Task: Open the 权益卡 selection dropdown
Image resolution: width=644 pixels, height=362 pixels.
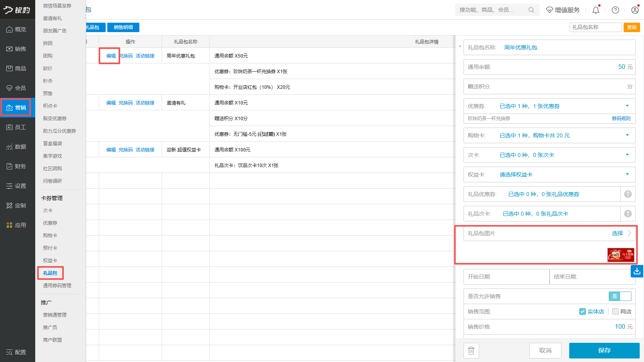Action: tap(627, 175)
